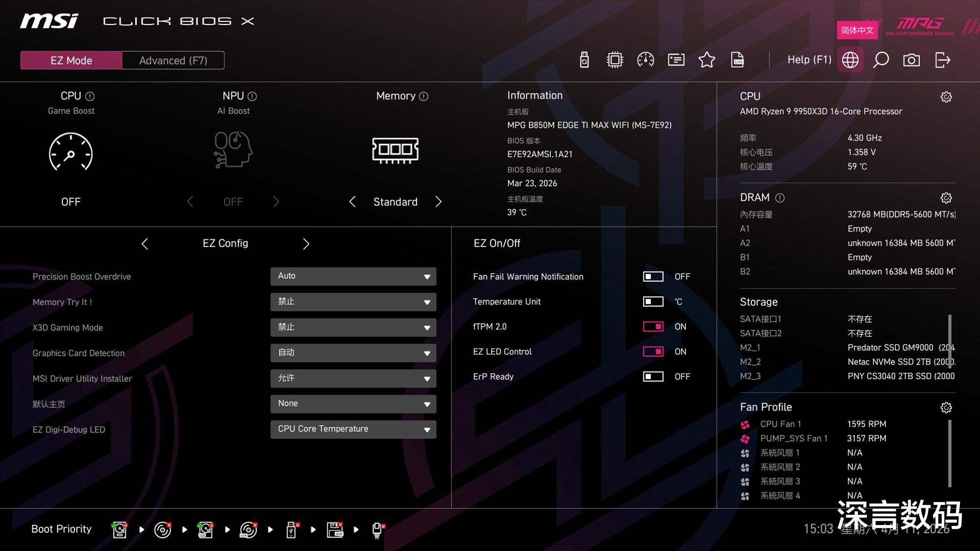Click the exit BIOS icon
This screenshot has width=980, height=551.
pyautogui.click(x=942, y=60)
